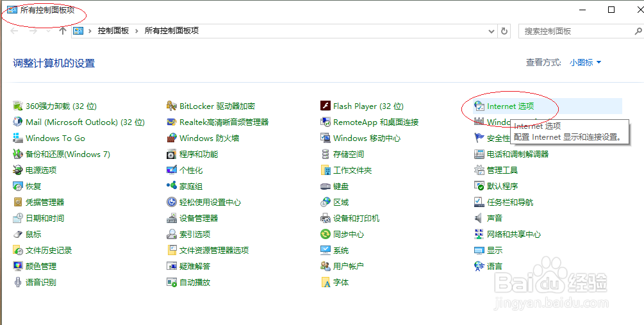
Task: Click the 默认程序 icon
Action: tap(479, 186)
